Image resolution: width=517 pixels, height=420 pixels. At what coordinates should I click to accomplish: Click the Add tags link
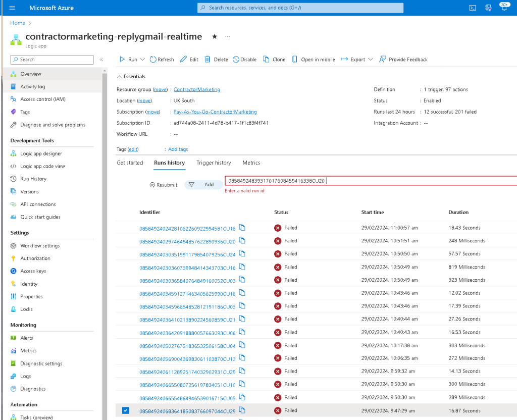pos(178,149)
